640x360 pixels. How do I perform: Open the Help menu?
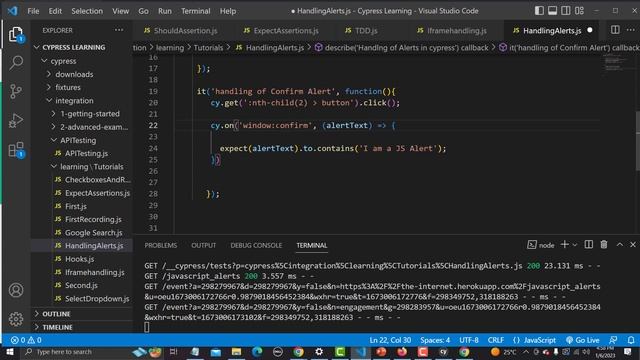228,11
